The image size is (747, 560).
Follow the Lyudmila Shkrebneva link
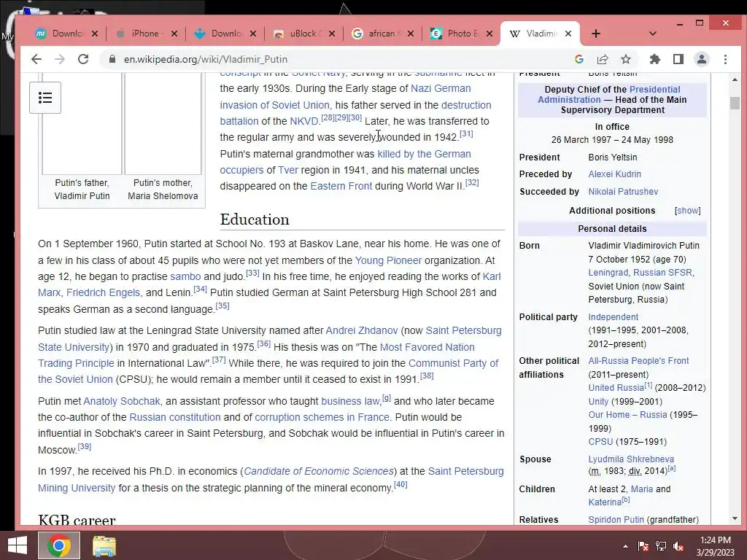(x=631, y=459)
